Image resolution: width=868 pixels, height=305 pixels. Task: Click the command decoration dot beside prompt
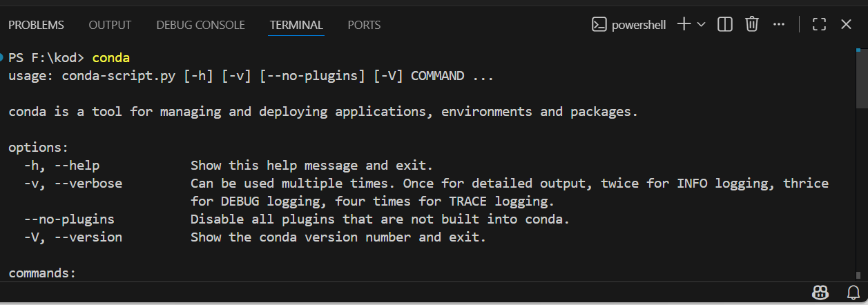(2, 57)
